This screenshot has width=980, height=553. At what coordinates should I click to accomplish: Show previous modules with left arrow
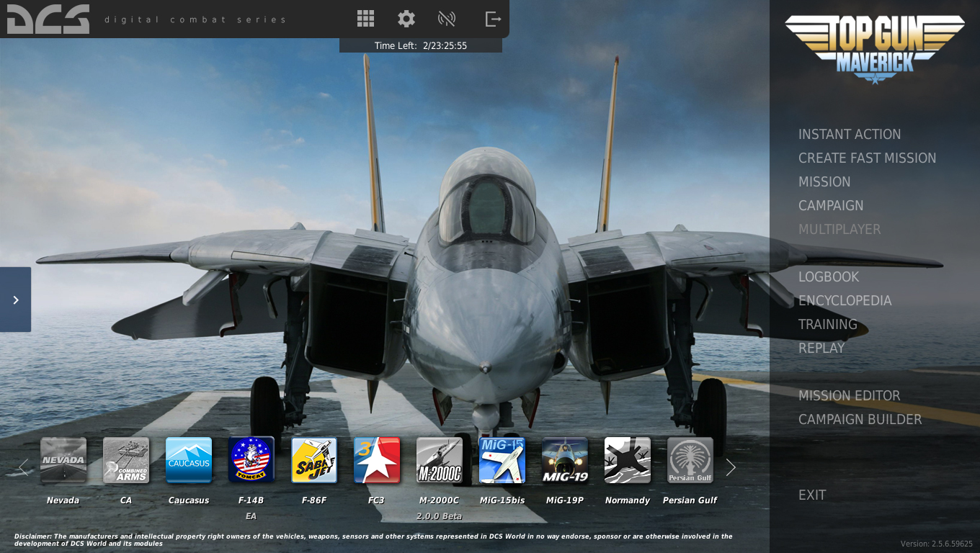(x=24, y=468)
